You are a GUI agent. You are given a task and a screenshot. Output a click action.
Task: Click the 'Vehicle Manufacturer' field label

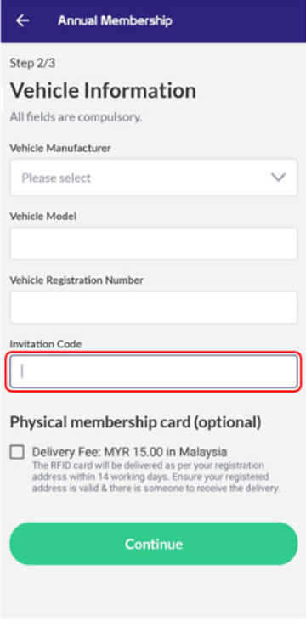coord(60,149)
